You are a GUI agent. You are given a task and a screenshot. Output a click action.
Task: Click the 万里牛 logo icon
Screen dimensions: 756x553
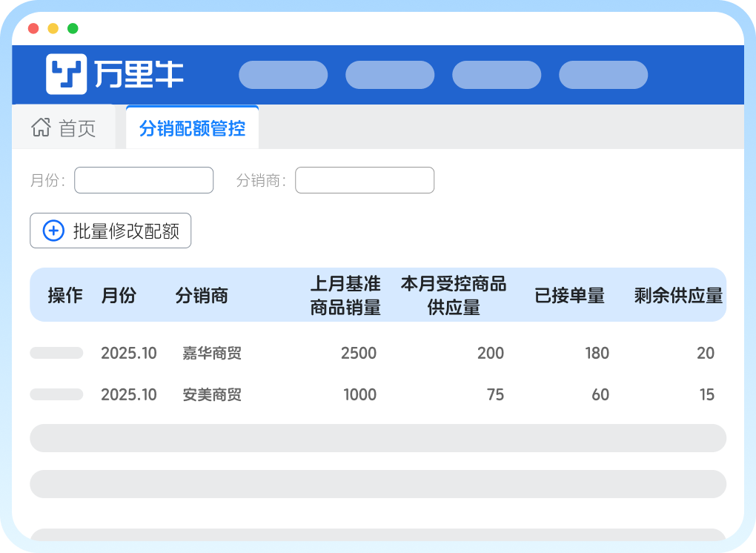66,74
